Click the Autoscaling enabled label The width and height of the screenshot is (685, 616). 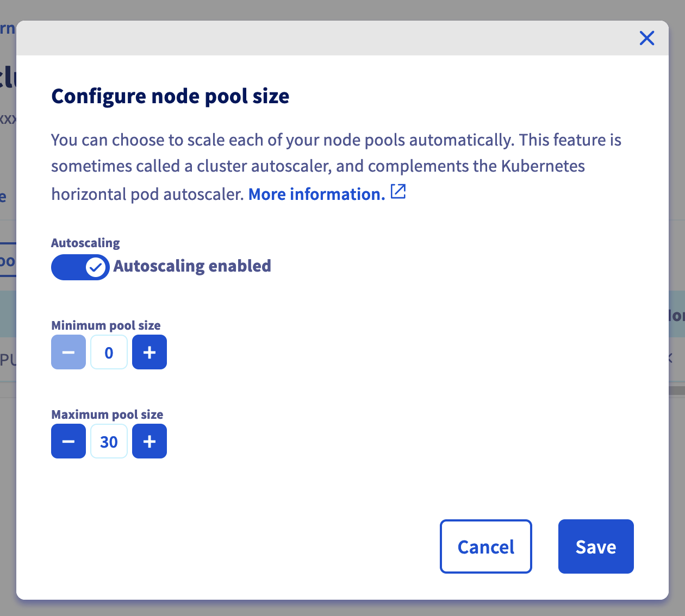coord(192,266)
